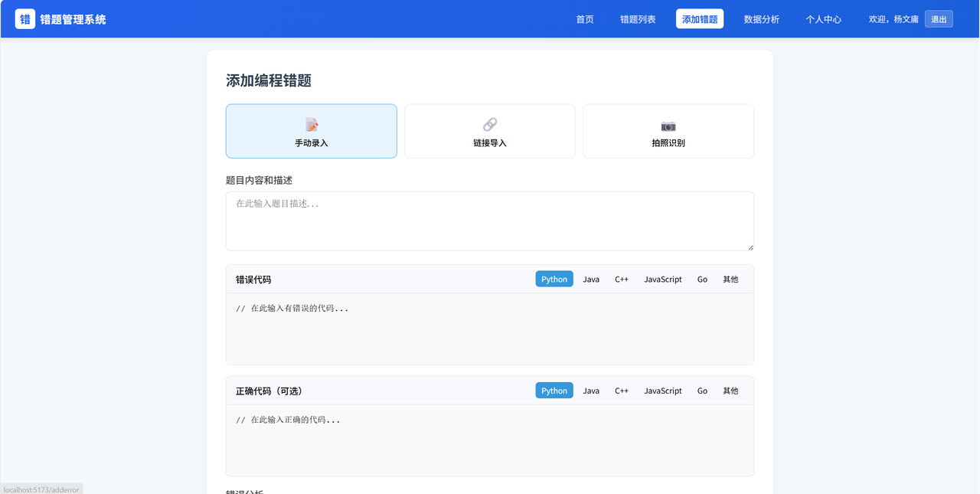Open 个人中心 in navigation bar
This screenshot has width=980, height=494.
[824, 19]
